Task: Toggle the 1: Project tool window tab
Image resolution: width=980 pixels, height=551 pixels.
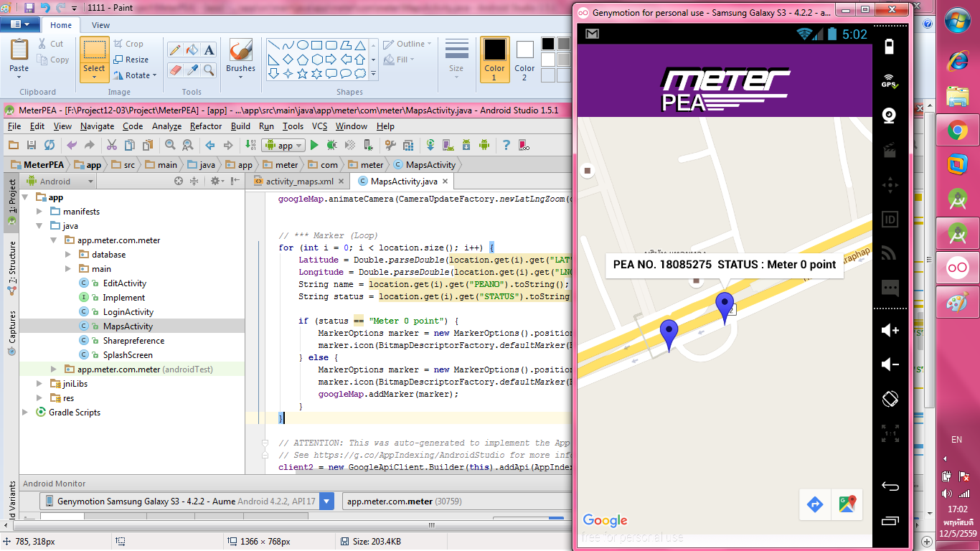Action: point(11,202)
